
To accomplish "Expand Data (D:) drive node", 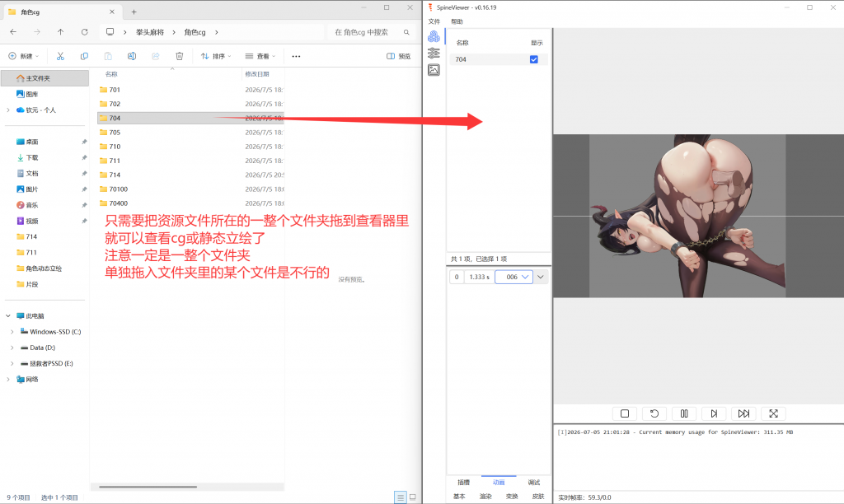I will click(x=12, y=348).
